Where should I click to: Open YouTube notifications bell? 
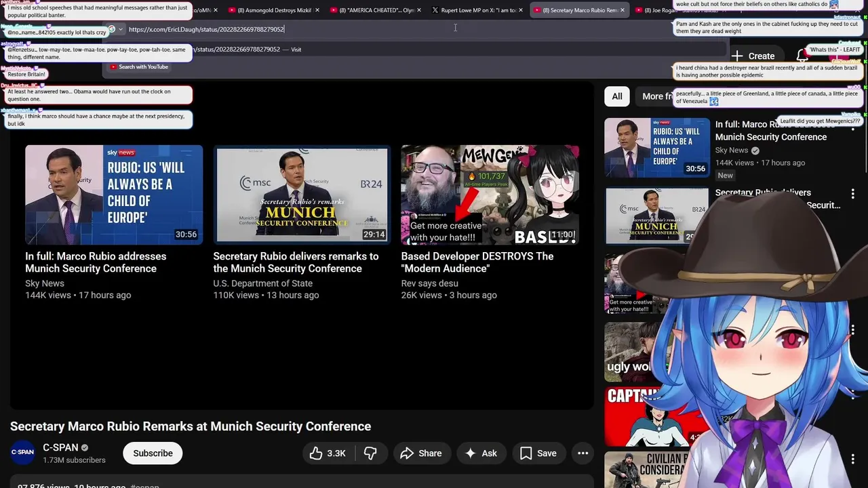(802, 56)
